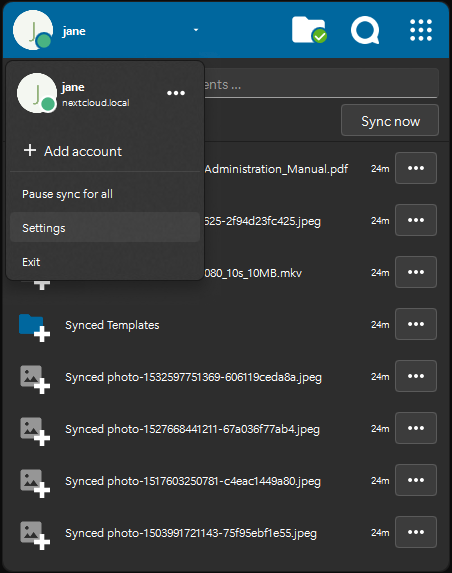
Task: Open more options for Administration_Manual.pdf
Action: pyautogui.click(x=416, y=168)
